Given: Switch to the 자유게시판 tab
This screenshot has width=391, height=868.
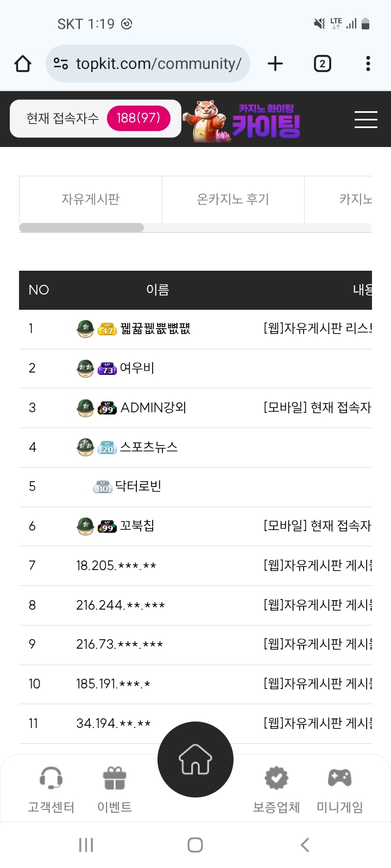Looking at the screenshot, I should click(91, 199).
